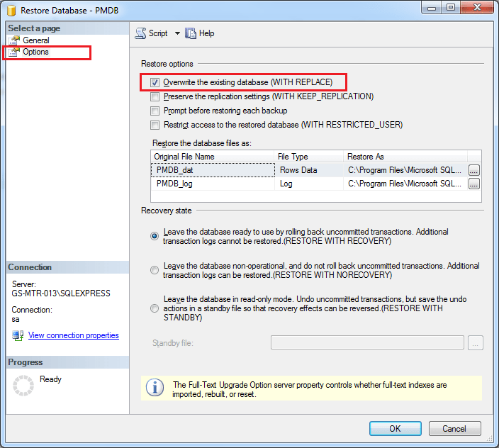Enable Preserve the replication settings checkbox
Viewport: 499px width, 448px height.
(155, 96)
